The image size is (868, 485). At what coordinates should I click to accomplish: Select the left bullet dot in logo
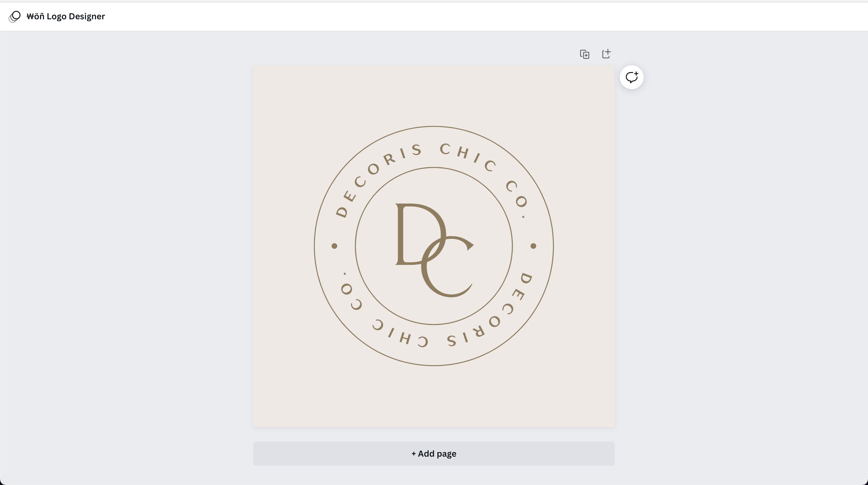pyautogui.click(x=334, y=246)
